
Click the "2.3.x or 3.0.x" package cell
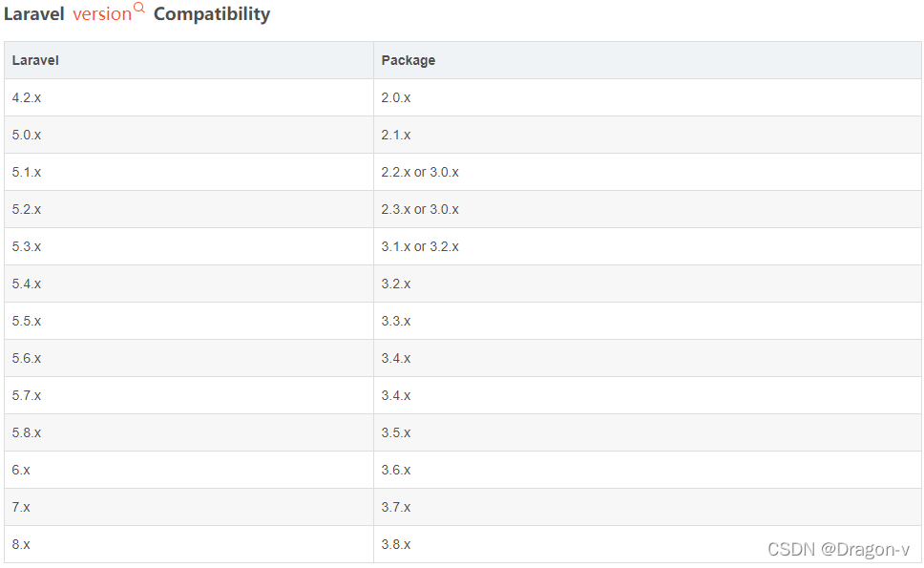(x=420, y=209)
